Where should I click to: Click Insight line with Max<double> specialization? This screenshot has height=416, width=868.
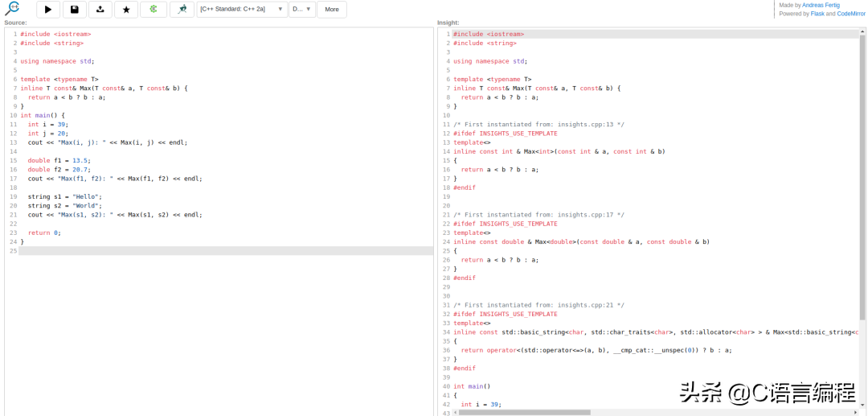point(581,242)
